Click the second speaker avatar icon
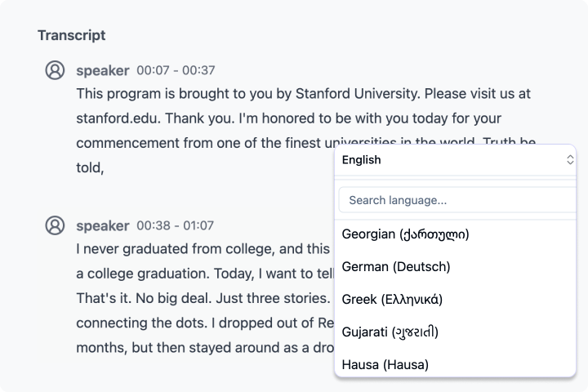 click(55, 225)
